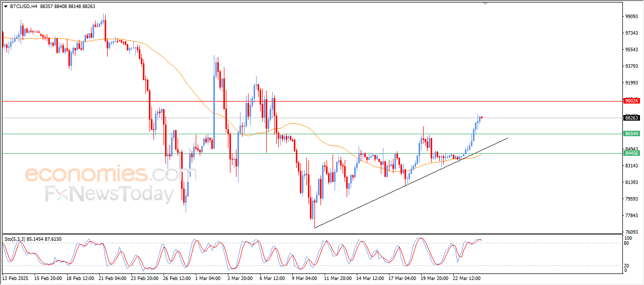Select the black ascending trendline

(x=411, y=182)
